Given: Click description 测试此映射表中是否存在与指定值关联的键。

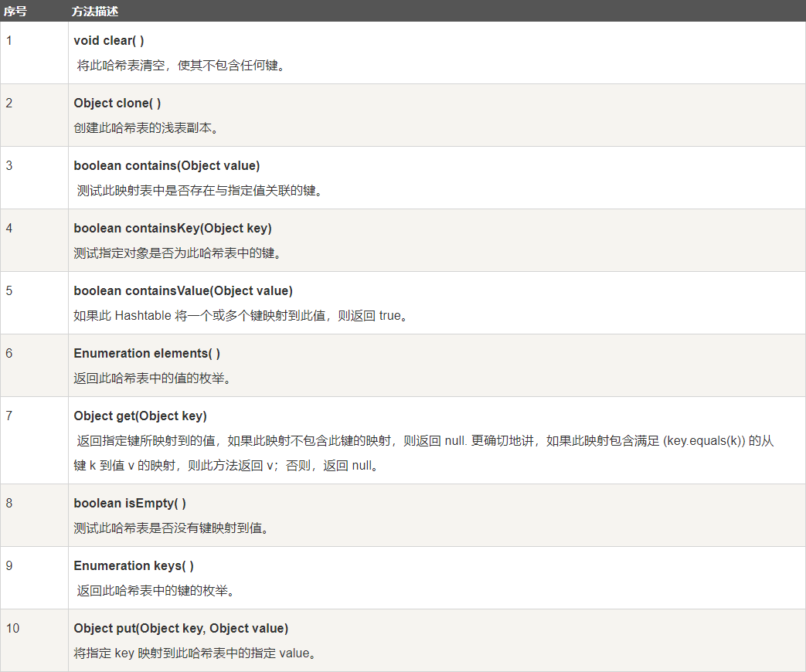Looking at the screenshot, I should [x=200, y=191].
